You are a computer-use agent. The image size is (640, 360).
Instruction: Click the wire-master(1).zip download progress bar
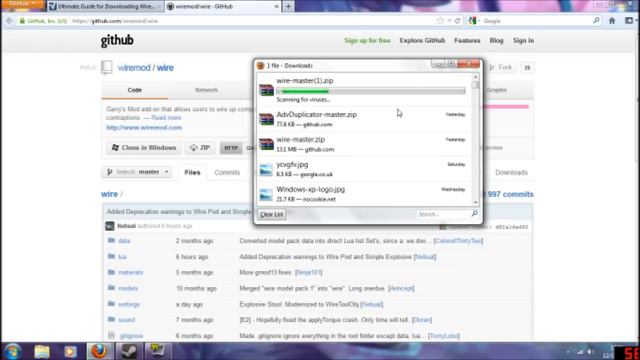[x=371, y=91]
